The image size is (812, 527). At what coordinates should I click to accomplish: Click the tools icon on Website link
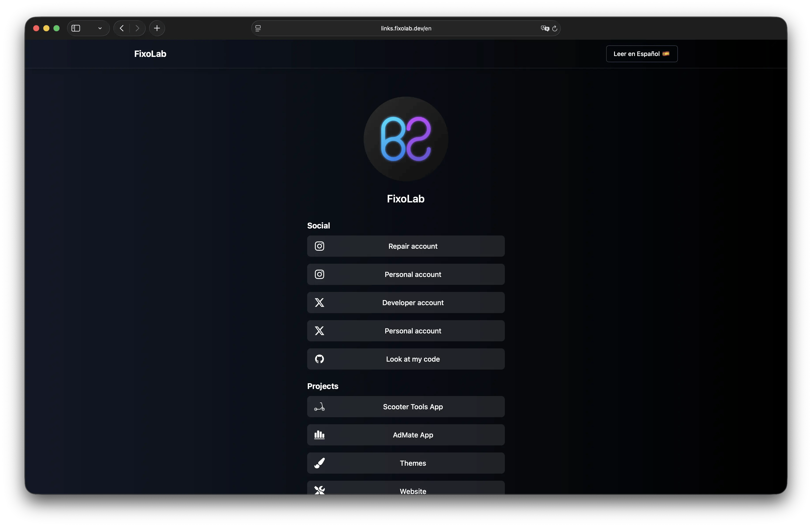319,490
